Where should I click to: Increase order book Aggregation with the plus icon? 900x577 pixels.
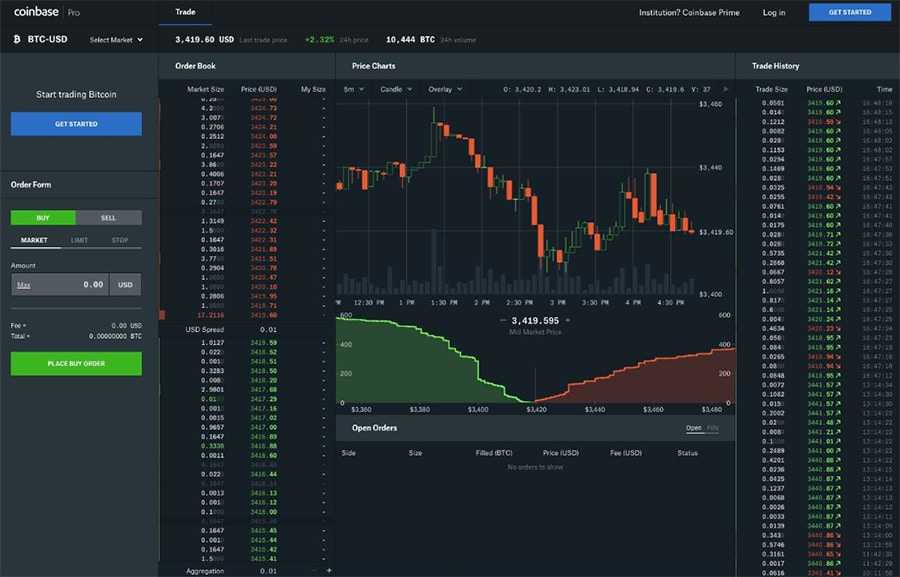click(x=327, y=570)
